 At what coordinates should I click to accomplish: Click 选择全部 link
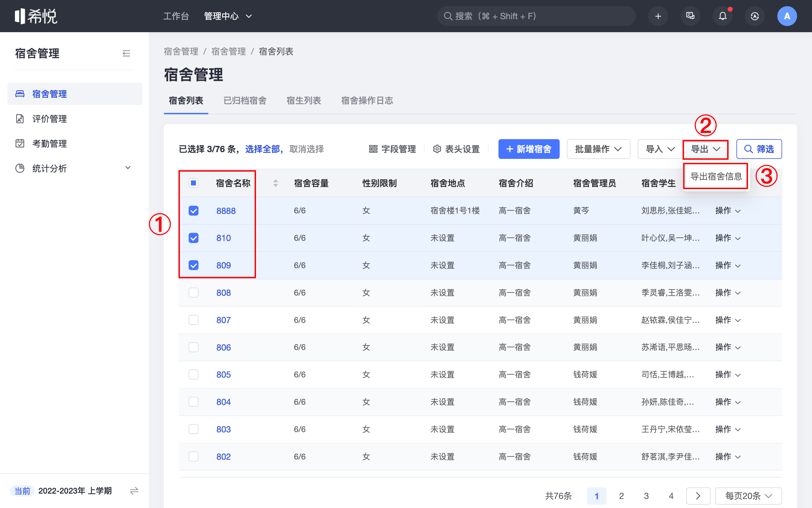click(x=262, y=149)
